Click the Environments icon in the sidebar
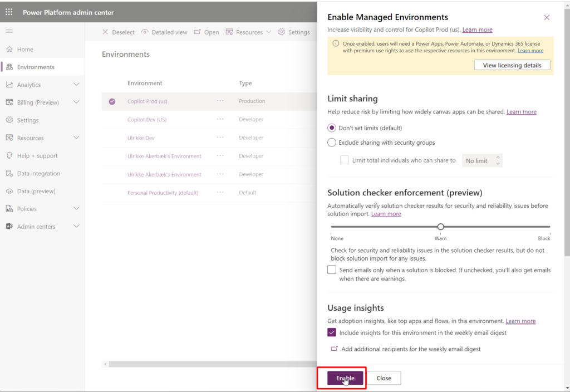The width and height of the screenshot is (570, 392). click(x=9, y=67)
